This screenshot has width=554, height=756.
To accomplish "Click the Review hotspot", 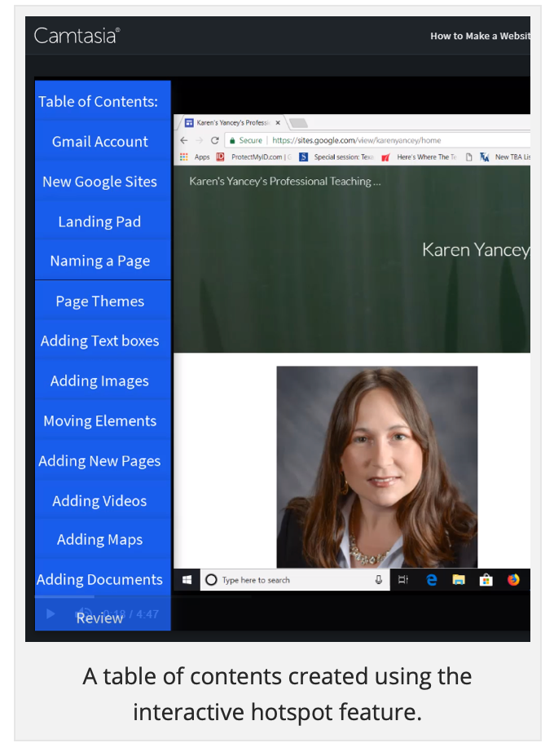I will [x=100, y=618].
